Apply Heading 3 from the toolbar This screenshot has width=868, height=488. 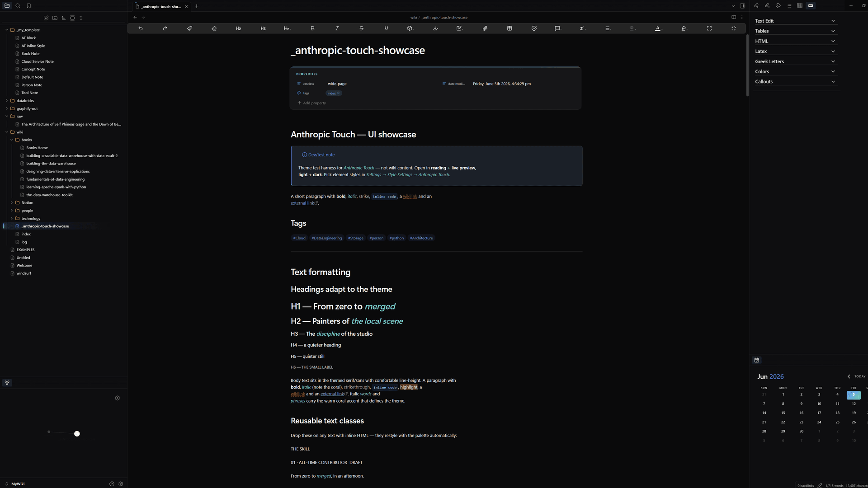point(263,28)
